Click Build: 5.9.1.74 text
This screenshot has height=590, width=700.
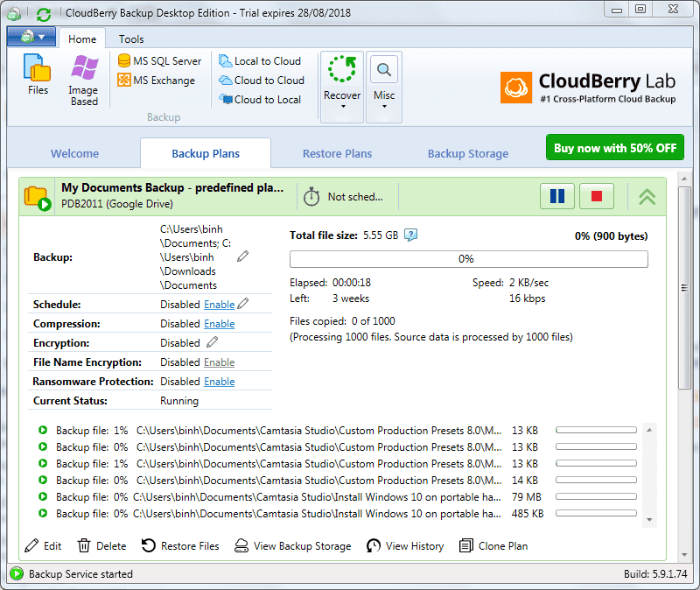pos(655,574)
